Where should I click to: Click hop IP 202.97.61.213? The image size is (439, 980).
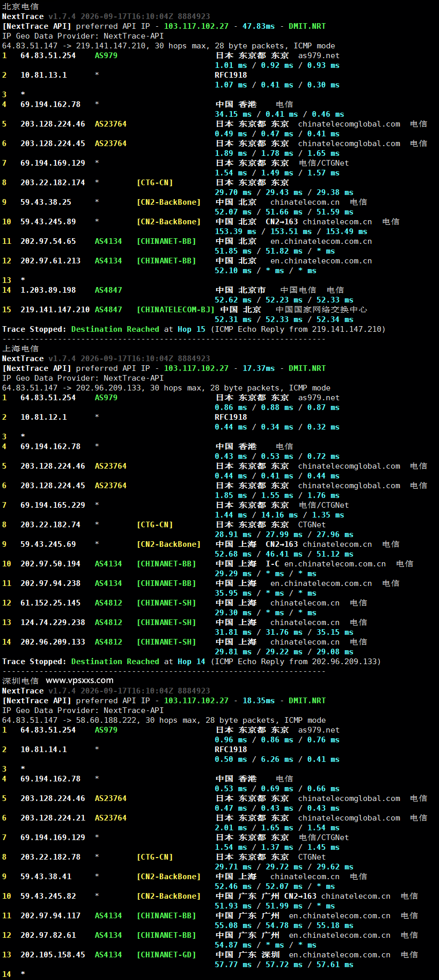pyautogui.click(x=50, y=261)
